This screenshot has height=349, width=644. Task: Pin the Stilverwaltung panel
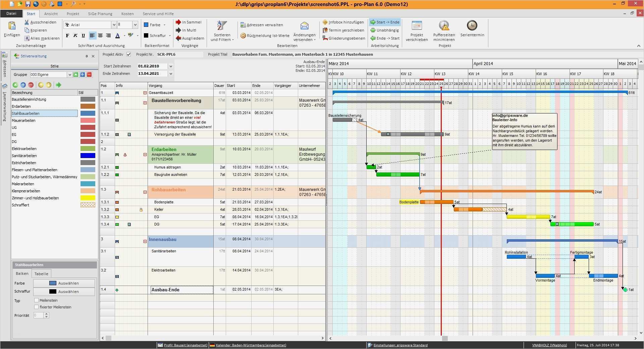coord(87,56)
